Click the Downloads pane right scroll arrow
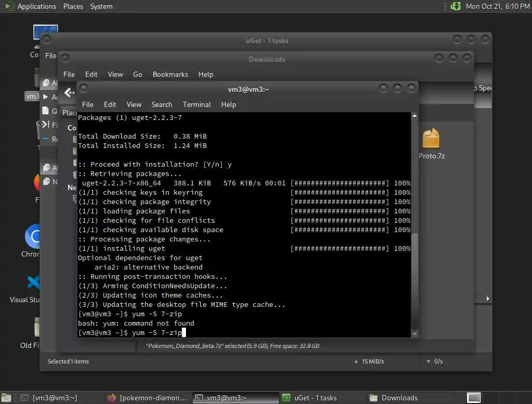Screen dimensions: 532x404 [x=487, y=299]
